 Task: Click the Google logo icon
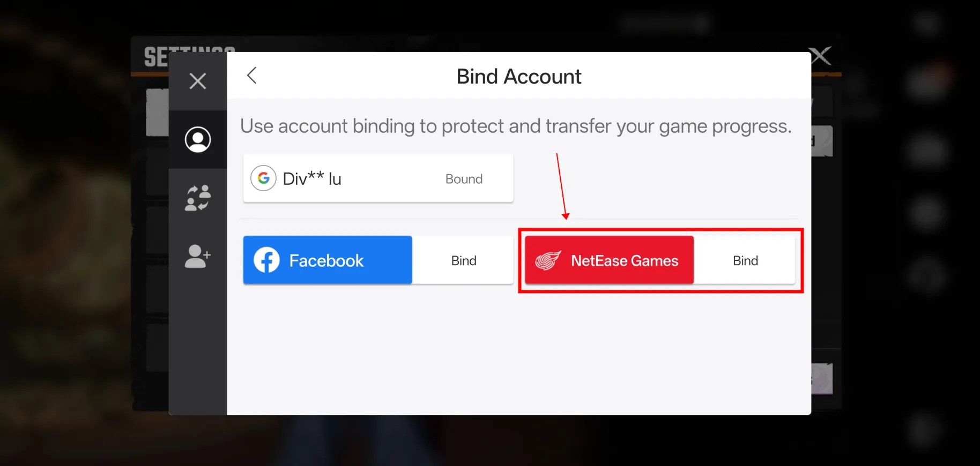tap(263, 178)
